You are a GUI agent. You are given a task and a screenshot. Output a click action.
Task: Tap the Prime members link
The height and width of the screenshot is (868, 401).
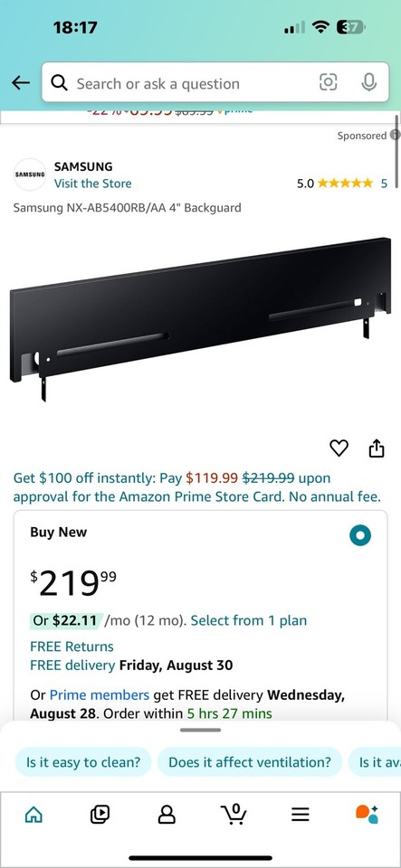(x=100, y=694)
